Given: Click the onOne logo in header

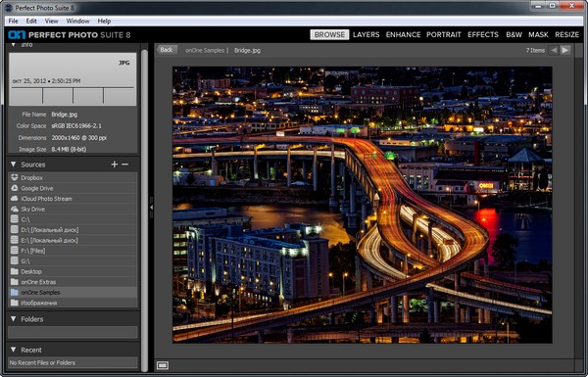Looking at the screenshot, I should (x=17, y=35).
